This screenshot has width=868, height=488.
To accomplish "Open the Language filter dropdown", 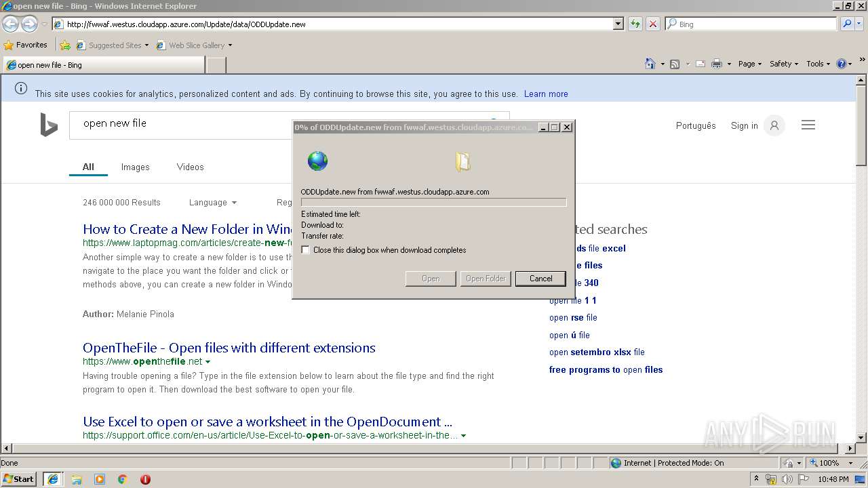I will pos(213,202).
